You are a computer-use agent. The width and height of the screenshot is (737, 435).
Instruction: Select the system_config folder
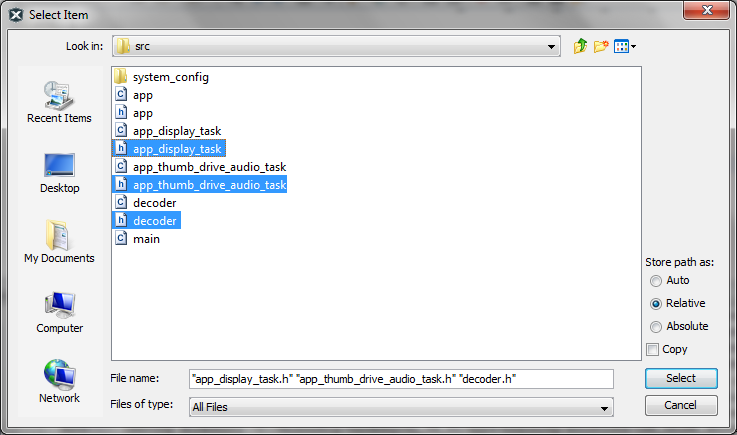170,77
